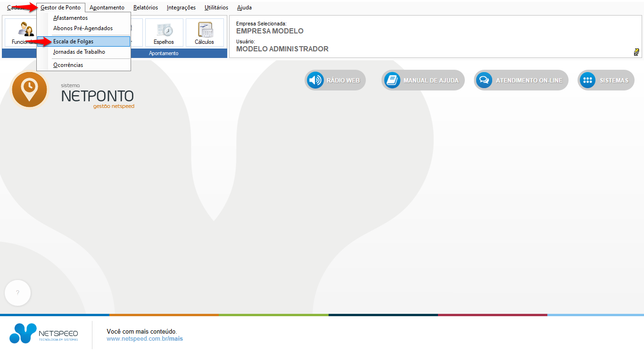Open the Cálculos calculator icon
This screenshot has height=352, width=644.
pos(205,33)
